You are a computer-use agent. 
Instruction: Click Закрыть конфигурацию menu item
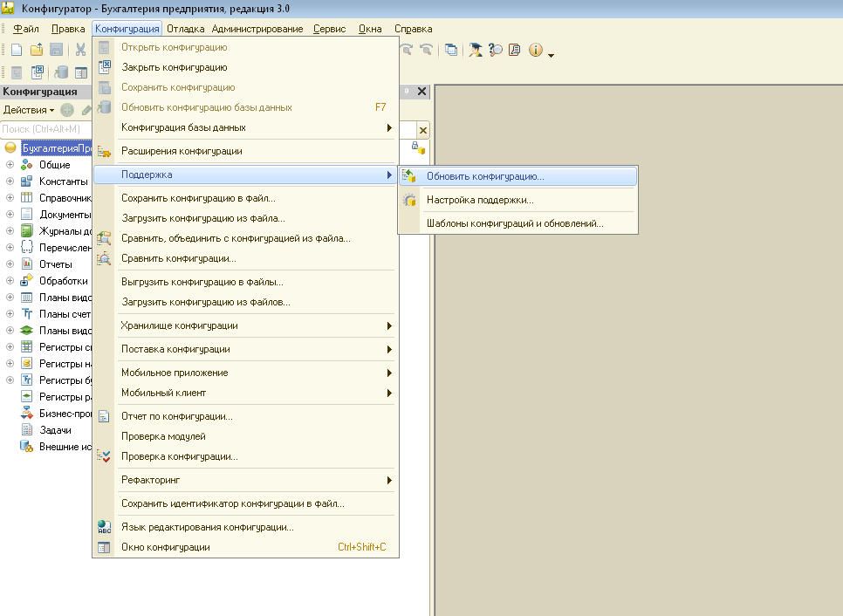tap(174, 66)
